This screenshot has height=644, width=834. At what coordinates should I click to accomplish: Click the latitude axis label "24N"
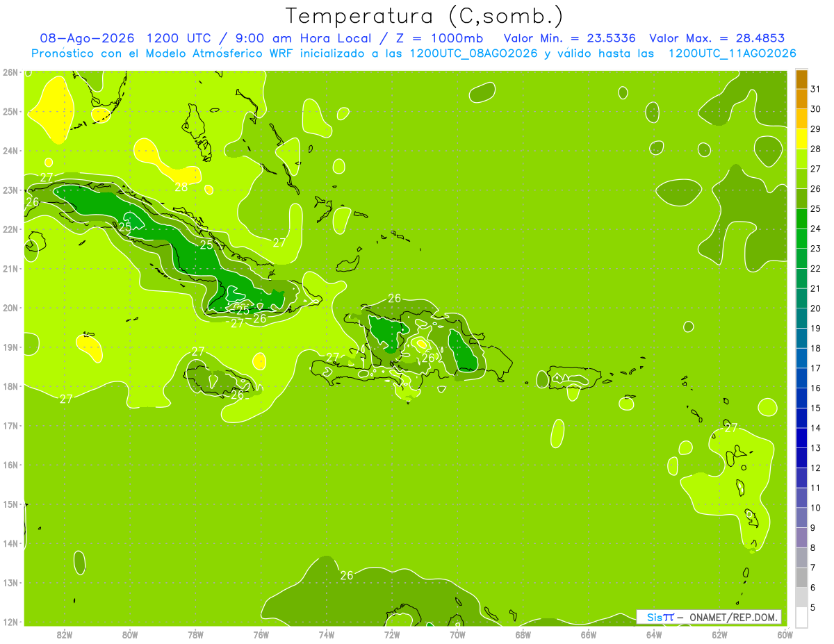point(10,151)
